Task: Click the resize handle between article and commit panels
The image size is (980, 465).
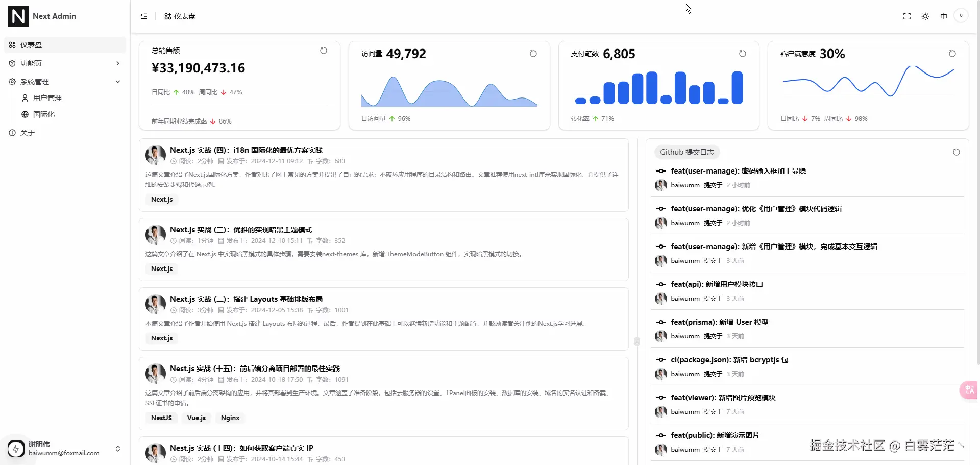Action: (637, 341)
